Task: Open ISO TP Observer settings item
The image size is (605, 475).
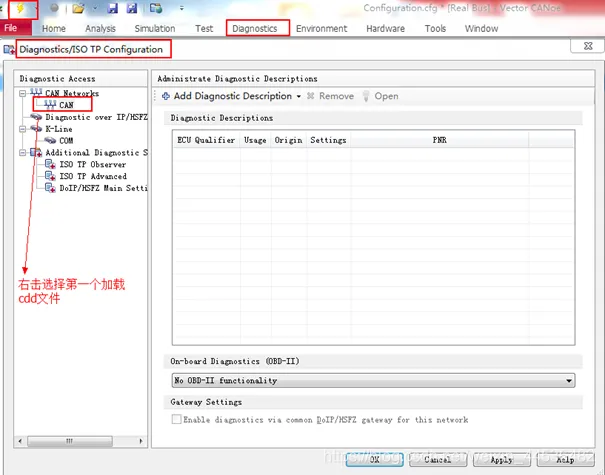Action: pos(92,164)
